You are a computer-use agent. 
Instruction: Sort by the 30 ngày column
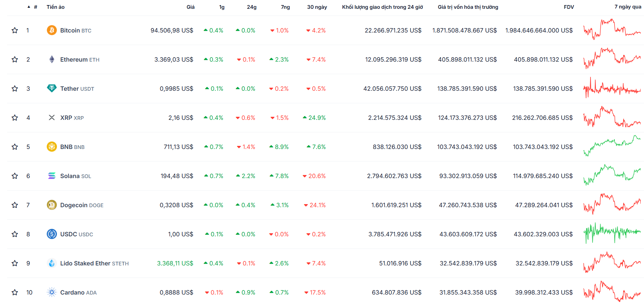tap(317, 7)
